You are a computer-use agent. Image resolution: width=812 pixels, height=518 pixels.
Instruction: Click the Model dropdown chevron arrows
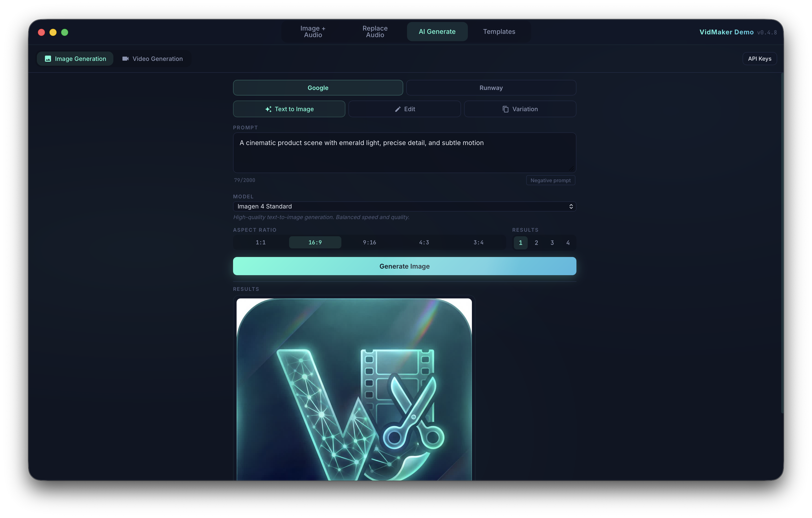point(571,206)
